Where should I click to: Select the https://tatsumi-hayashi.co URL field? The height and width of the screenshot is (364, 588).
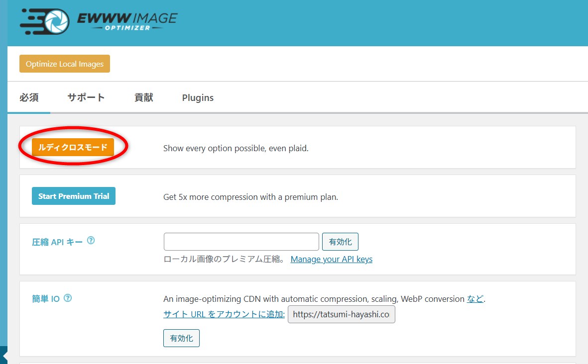tap(342, 314)
